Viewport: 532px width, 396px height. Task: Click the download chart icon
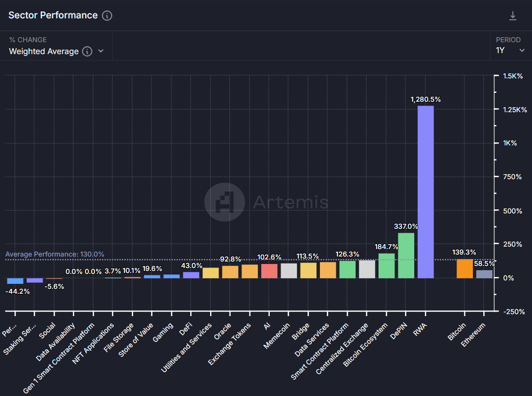tap(513, 16)
